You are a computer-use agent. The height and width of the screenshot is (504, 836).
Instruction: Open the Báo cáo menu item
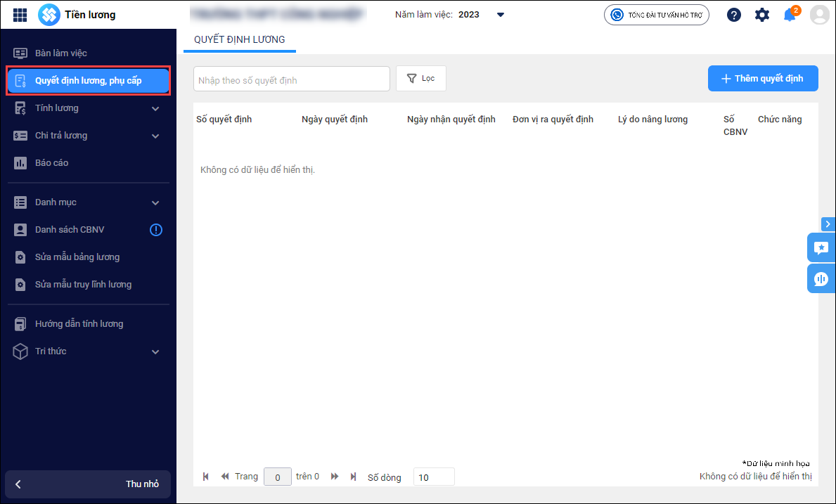coord(52,163)
